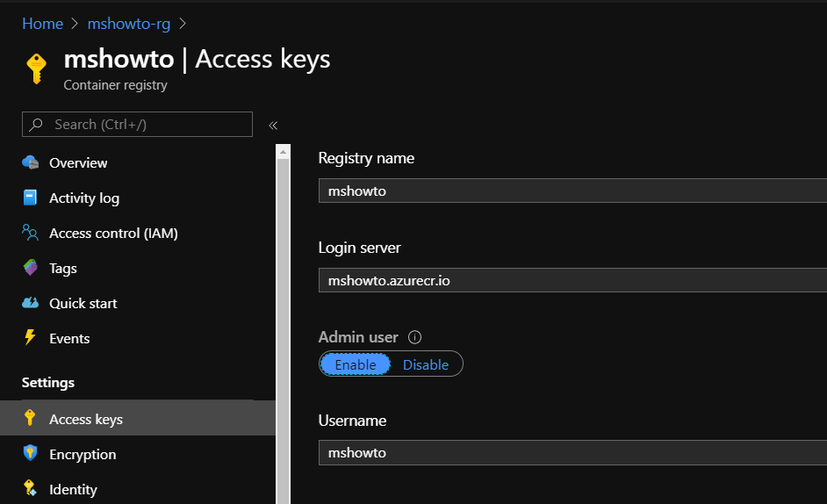Click the sidebar scrollbar up arrow
Viewport: 827px width, 504px height.
(x=284, y=152)
